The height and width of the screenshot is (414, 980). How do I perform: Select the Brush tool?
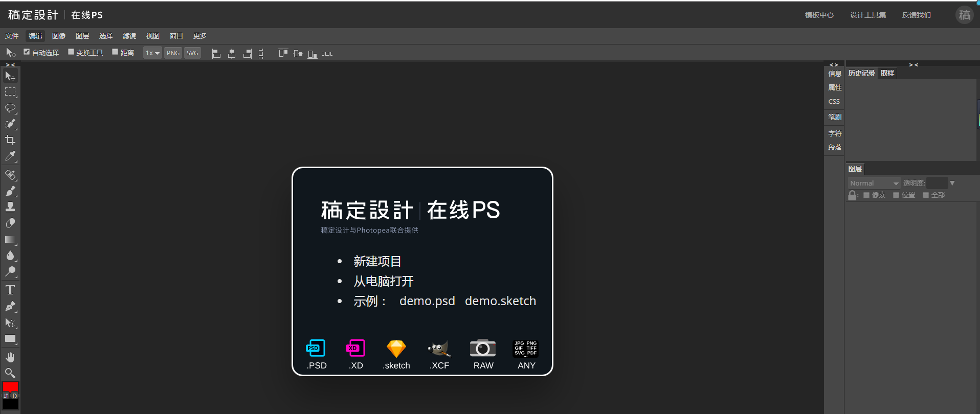tap(10, 191)
